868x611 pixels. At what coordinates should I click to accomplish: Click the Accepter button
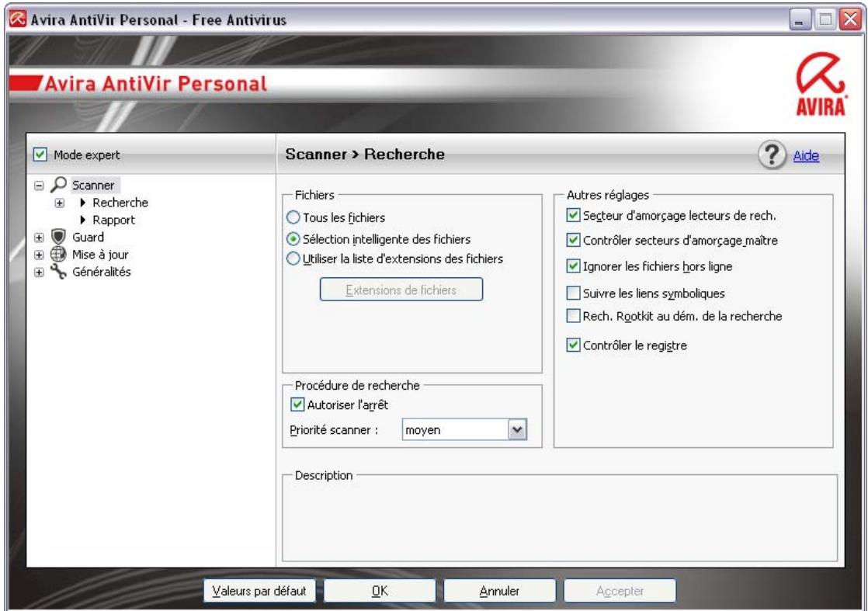(x=620, y=591)
